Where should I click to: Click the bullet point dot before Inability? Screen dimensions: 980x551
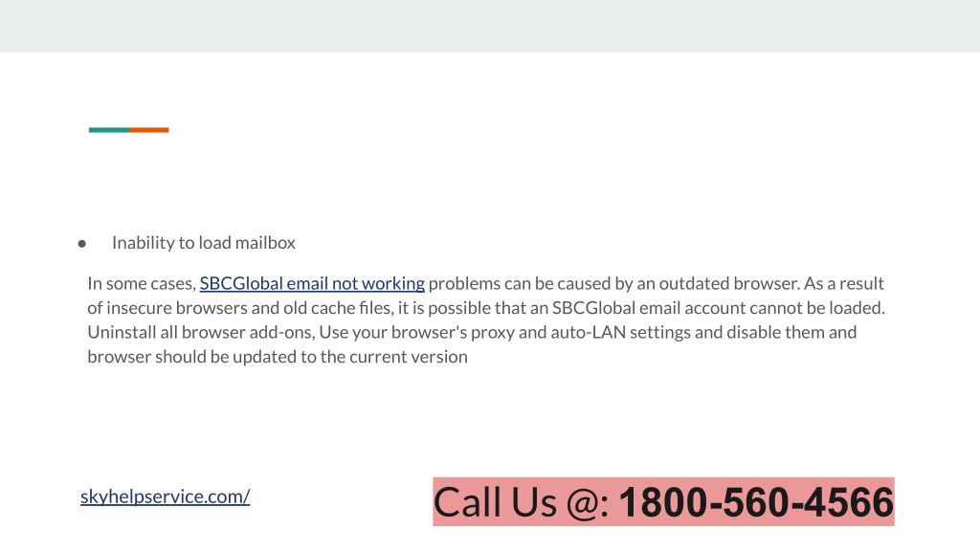click(82, 244)
